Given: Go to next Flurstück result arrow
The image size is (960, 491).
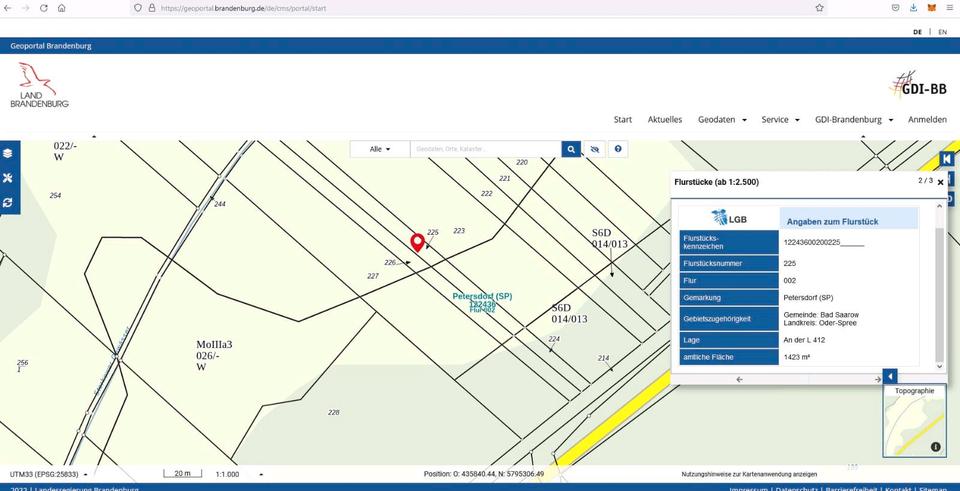Looking at the screenshot, I should (x=877, y=379).
